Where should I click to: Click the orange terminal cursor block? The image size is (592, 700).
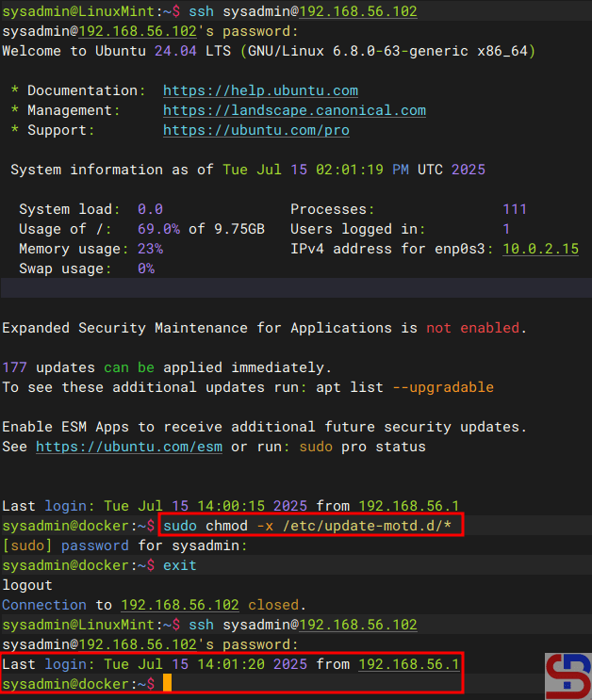click(x=167, y=684)
